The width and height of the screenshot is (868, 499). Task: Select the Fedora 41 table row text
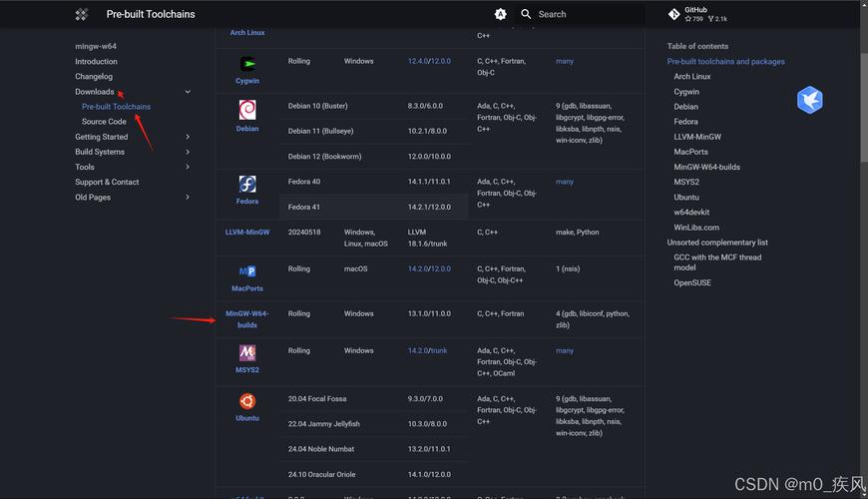[x=304, y=208]
